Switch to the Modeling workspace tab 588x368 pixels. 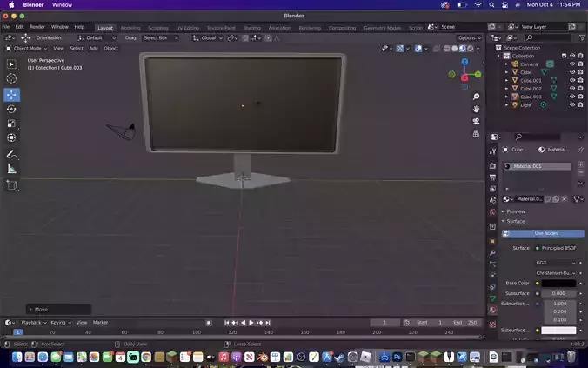(130, 28)
